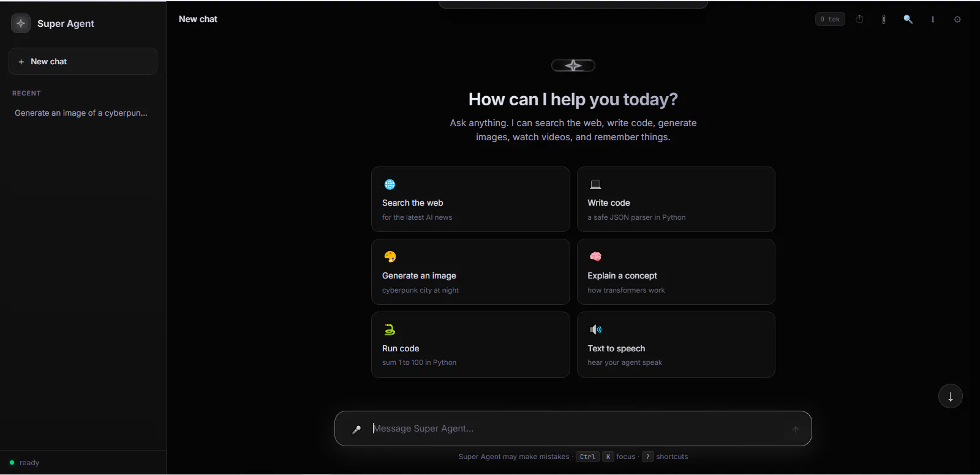This screenshot has height=475, width=980.
Task: Click the safety pin icon in header
Action: click(x=883, y=19)
